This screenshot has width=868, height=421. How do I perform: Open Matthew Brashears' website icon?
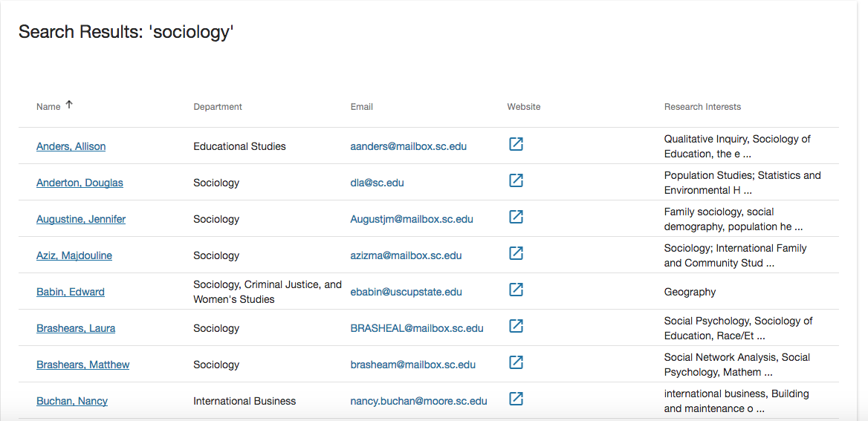[516, 362]
